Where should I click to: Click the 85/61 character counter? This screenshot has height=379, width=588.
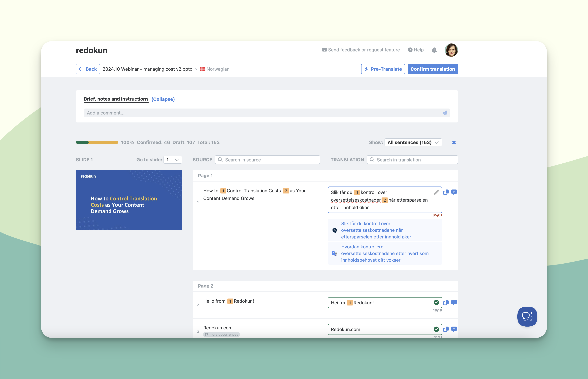coord(437,215)
